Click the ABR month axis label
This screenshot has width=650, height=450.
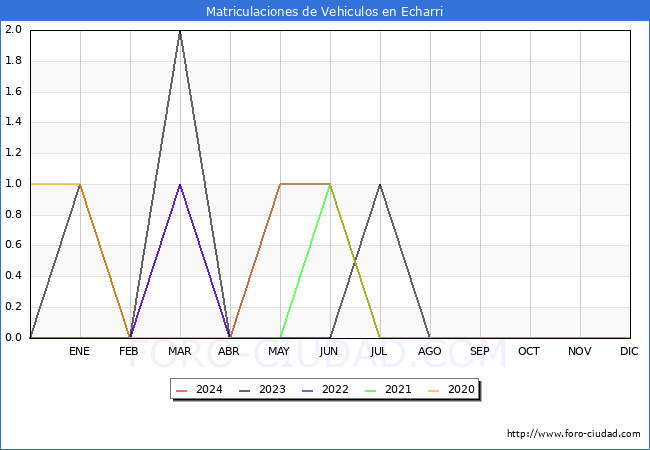click(x=229, y=351)
